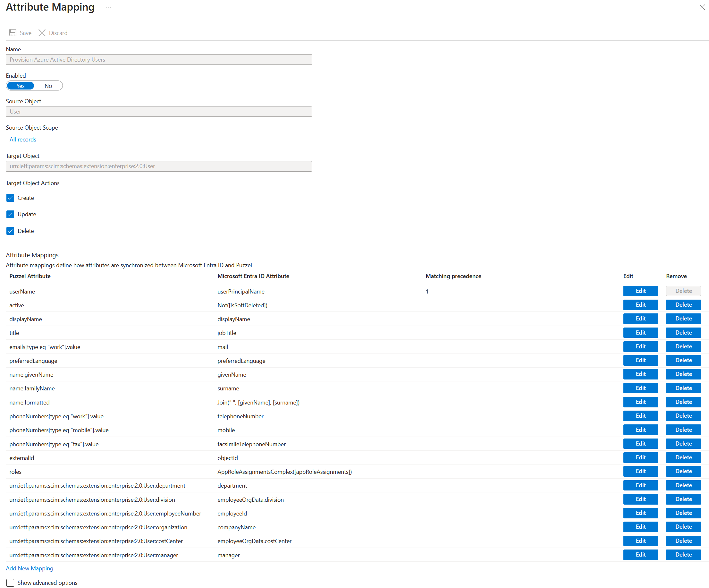
Task: Delete the enterprise User:manager mapping
Action: click(x=683, y=555)
